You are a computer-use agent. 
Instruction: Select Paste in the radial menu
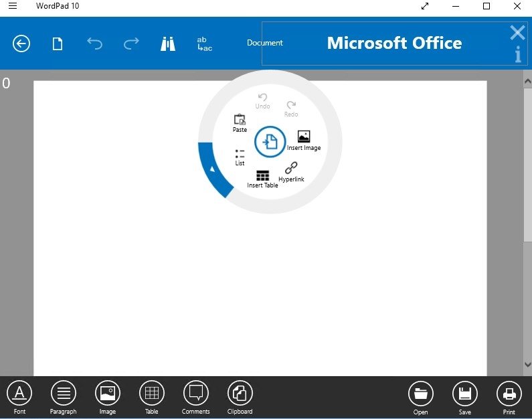coord(240,122)
